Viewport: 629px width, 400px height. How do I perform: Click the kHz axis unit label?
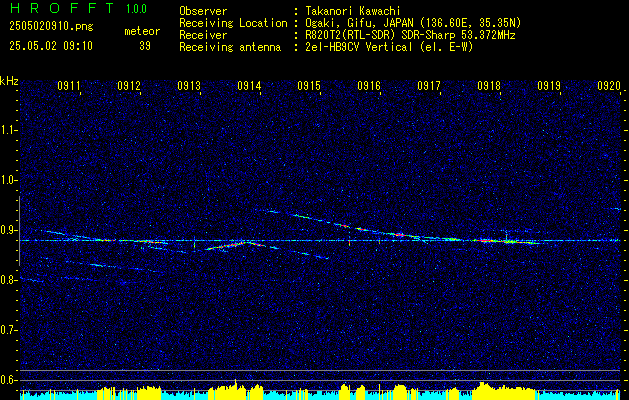pyautogui.click(x=9, y=81)
